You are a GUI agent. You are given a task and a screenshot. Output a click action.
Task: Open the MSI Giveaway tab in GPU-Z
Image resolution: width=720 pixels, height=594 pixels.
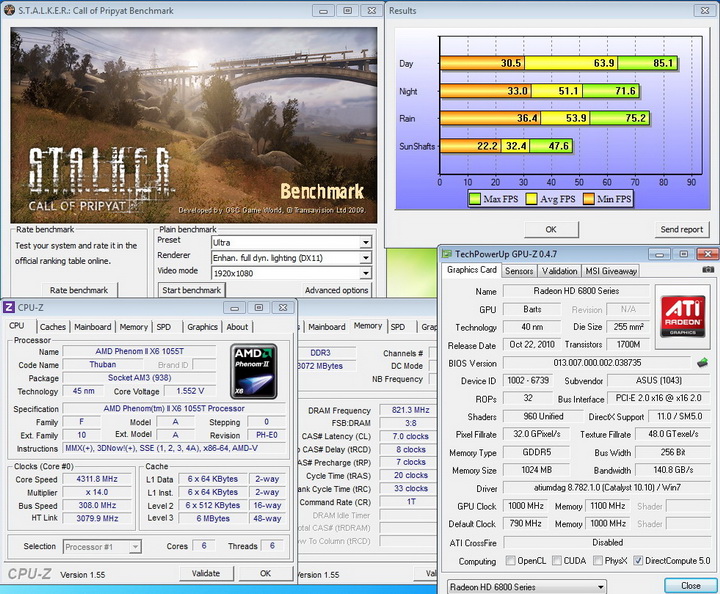tap(611, 271)
